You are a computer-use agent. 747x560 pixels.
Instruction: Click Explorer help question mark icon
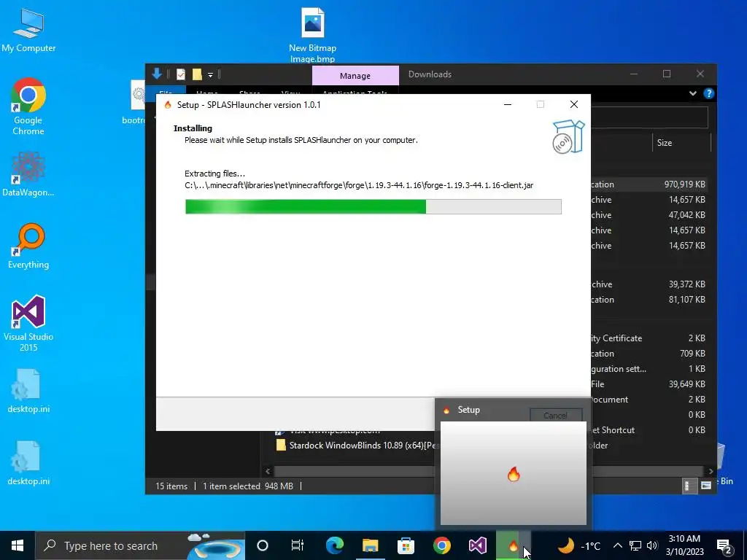tap(709, 93)
